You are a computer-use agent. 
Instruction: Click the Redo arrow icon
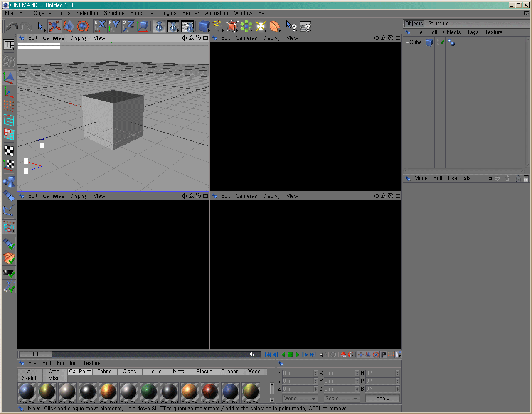[26, 27]
